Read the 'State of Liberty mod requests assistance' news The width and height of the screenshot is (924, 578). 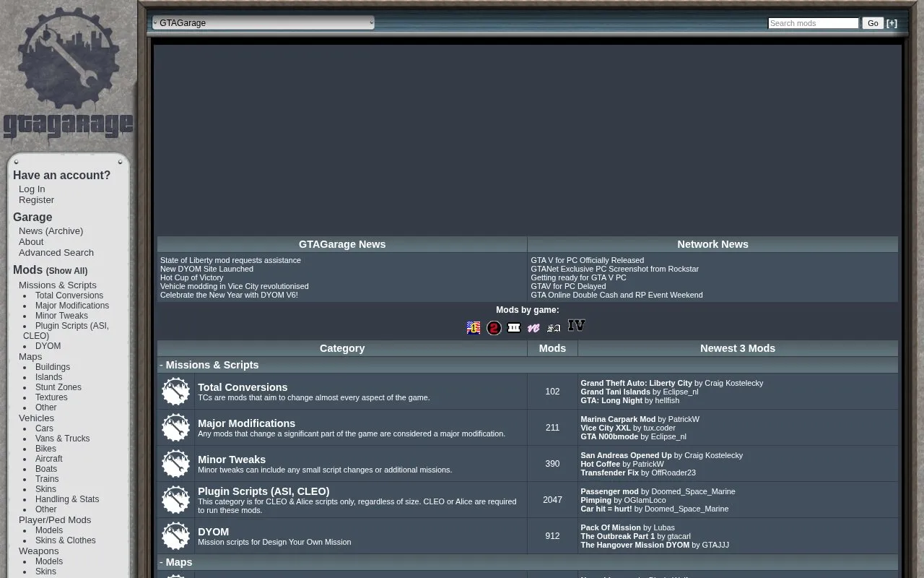[230, 260]
